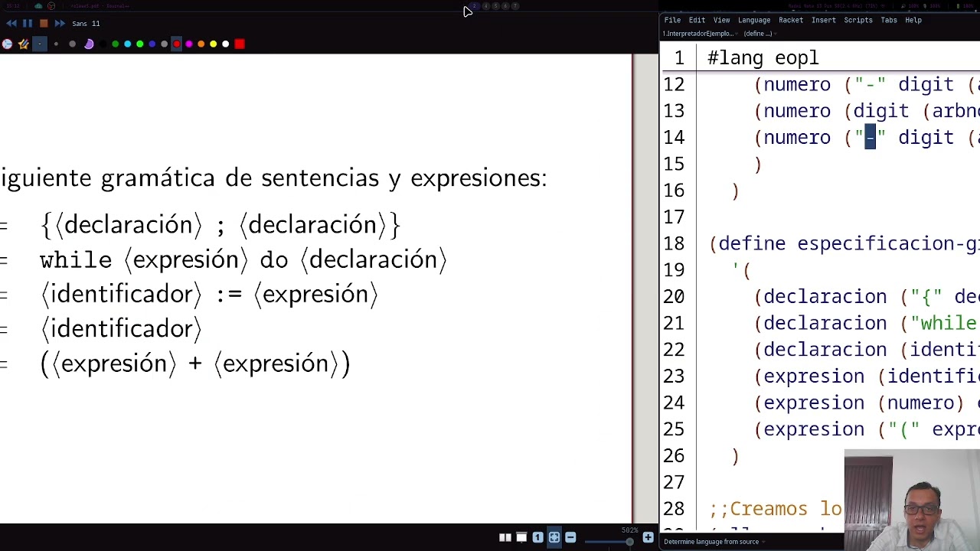This screenshot has height=551, width=980.
Task: Click the zoom fit icon
Action: tap(554, 537)
